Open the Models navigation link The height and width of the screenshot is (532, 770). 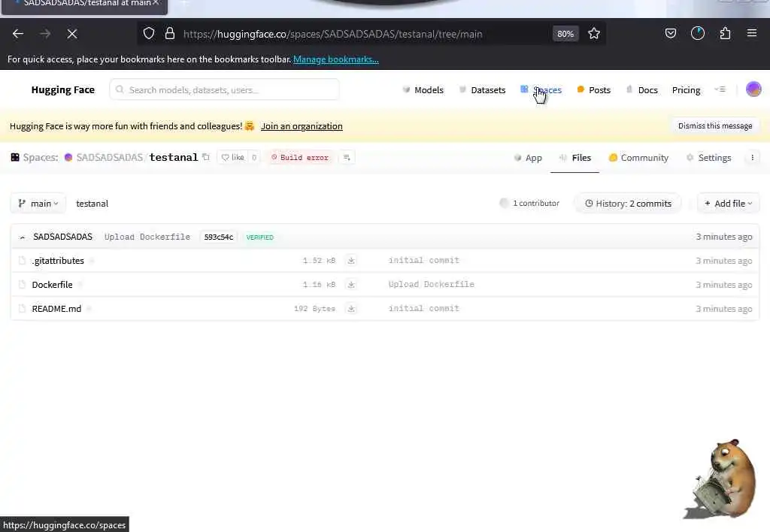pos(423,90)
